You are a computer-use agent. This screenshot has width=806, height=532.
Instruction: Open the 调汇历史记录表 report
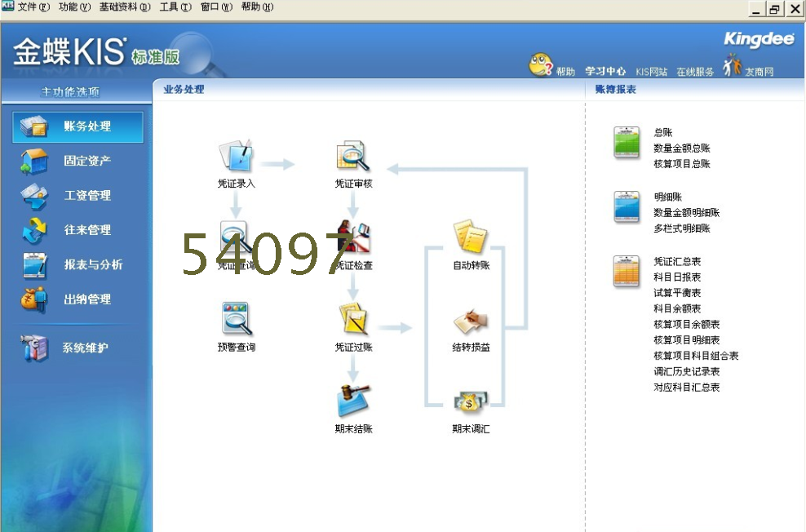686,371
